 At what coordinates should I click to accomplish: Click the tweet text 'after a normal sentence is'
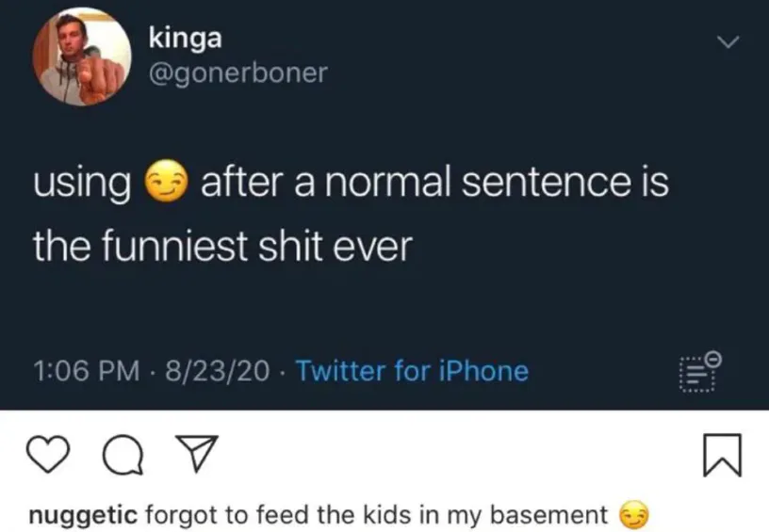(434, 182)
